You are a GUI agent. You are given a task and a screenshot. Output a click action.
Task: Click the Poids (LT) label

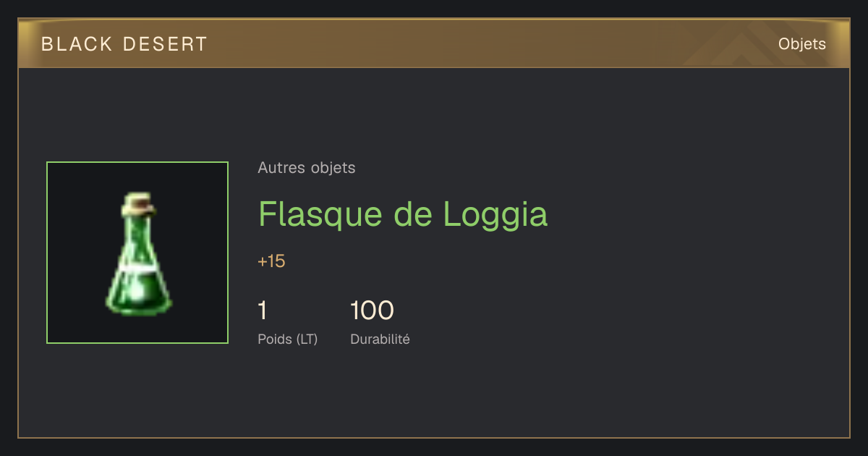coord(288,339)
